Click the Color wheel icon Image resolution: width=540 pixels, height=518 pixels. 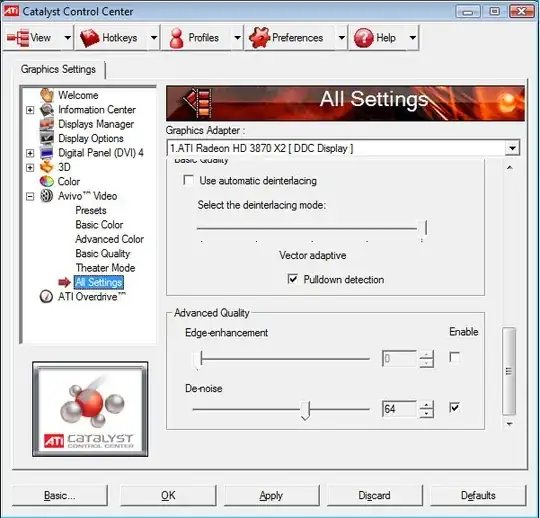tap(46, 182)
